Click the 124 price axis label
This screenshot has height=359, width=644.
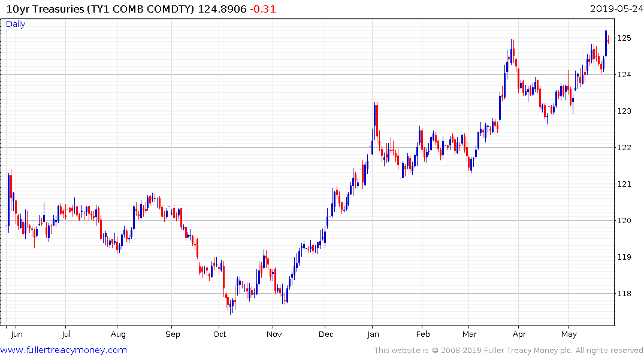pos(624,74)
